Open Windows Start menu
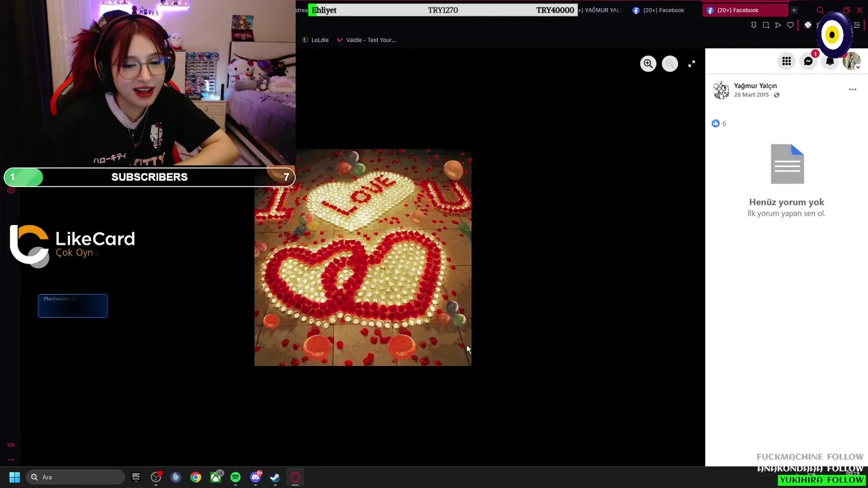 [14, 477]
